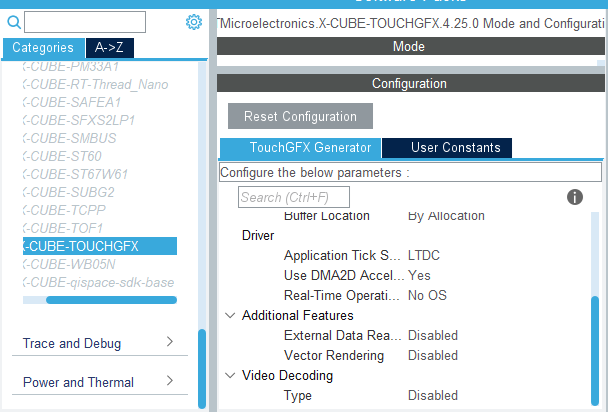608x412 pixels.
Task: Open the Video Decoding Type Disabled value
Action: coord(433,395)
